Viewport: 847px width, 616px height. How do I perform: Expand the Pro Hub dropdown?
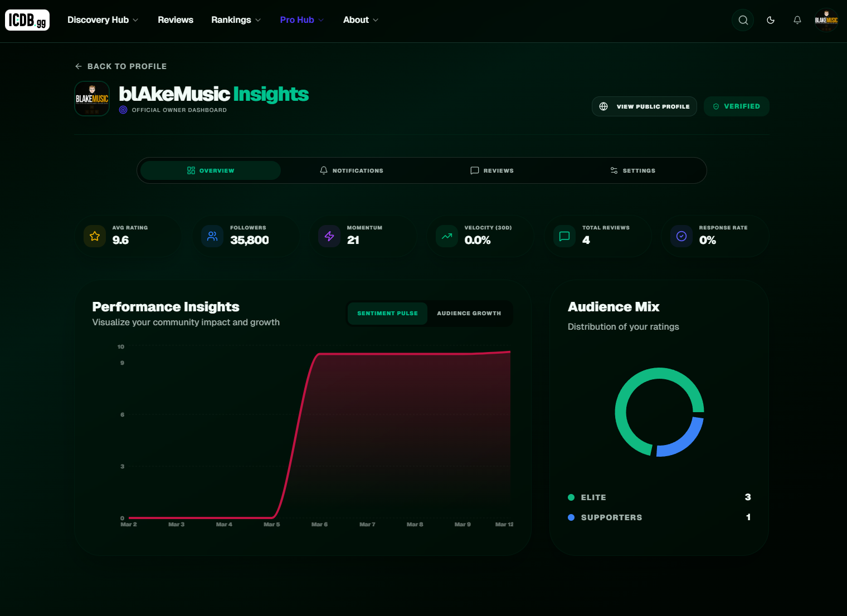point(301,20)
